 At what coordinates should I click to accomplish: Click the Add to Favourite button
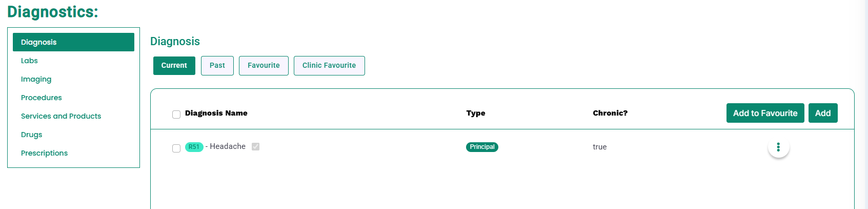765,113
